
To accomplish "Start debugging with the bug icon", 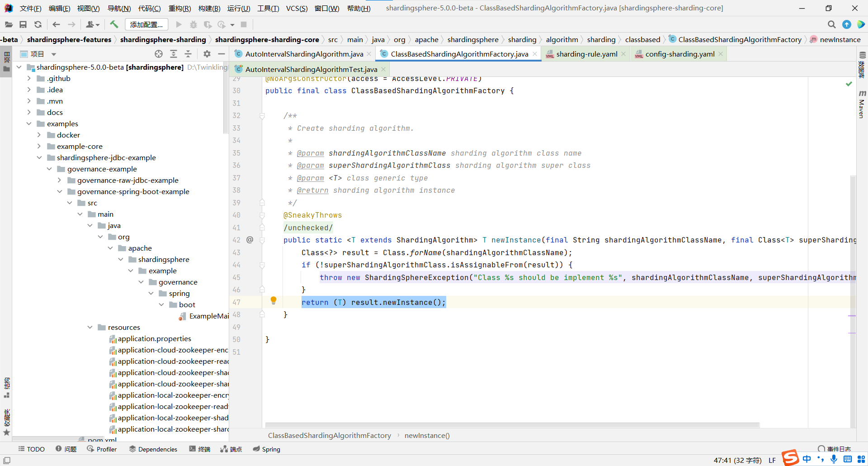I will (x=193, y=24).
